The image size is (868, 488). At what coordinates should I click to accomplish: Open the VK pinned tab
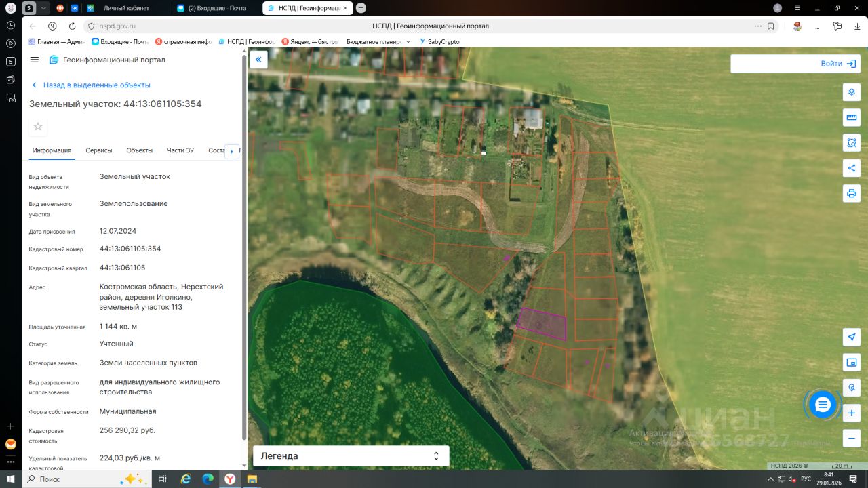coord(75,8)
